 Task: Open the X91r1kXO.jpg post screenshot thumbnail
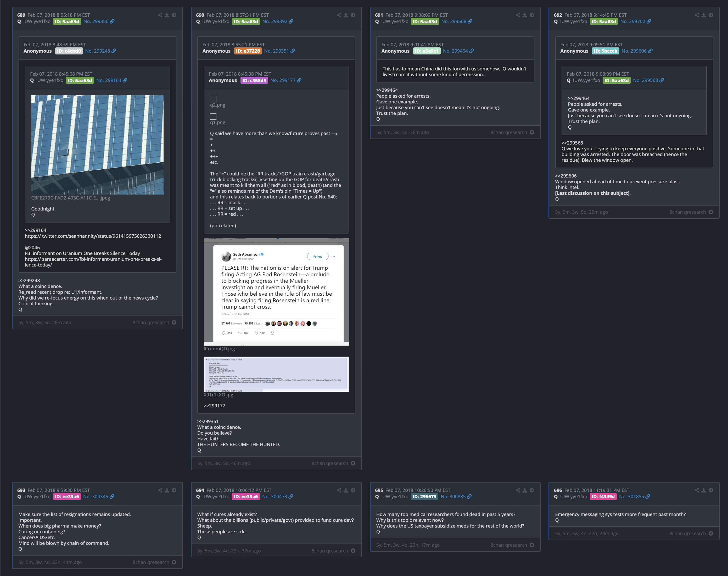click(276, 374)
